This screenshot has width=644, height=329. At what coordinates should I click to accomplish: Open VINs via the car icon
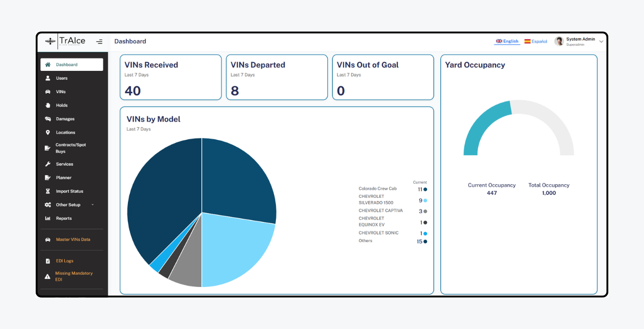click(48, 92)
